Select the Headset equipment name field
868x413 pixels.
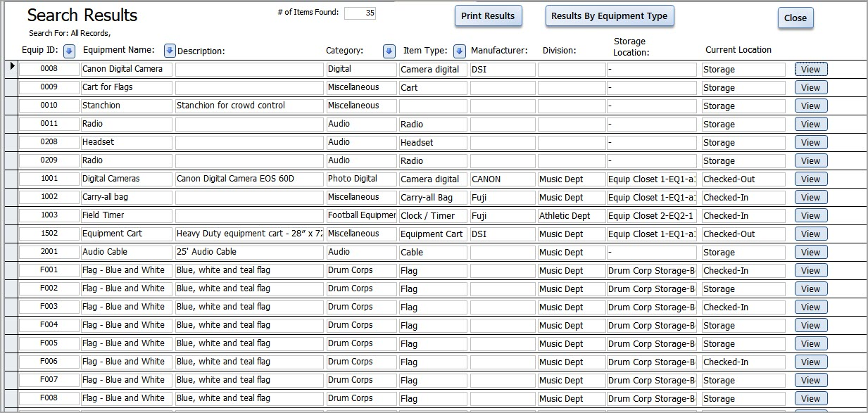[x=126, y=142]
